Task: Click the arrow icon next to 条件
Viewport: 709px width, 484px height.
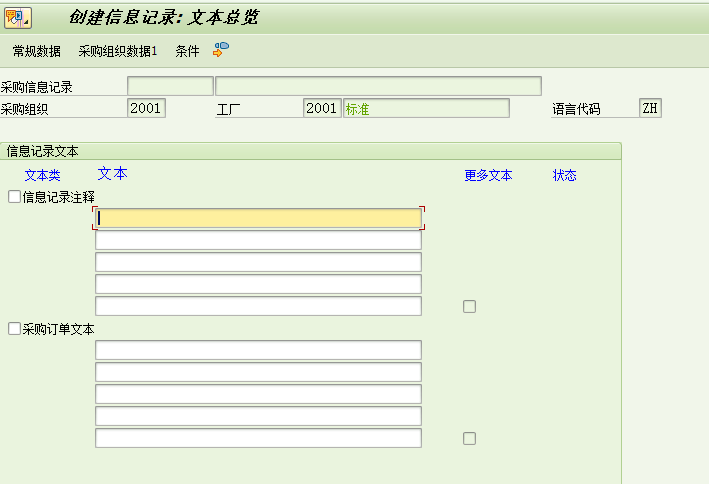Action: (x=221, y=49)
